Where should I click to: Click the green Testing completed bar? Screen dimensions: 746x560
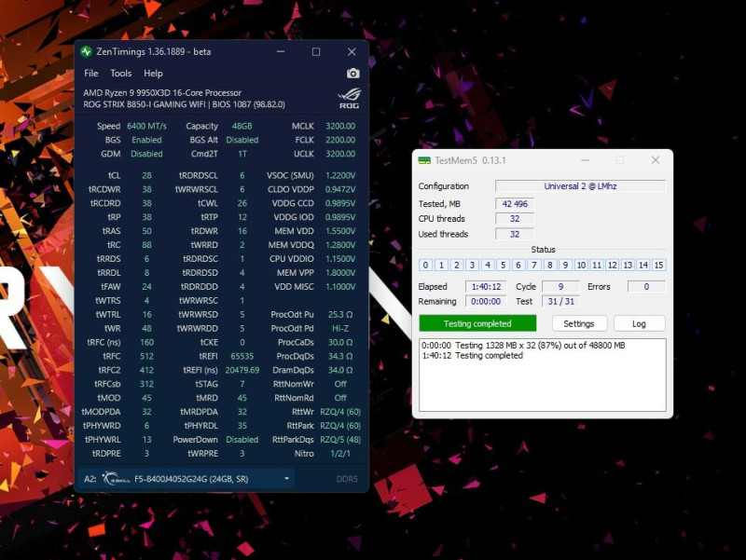[x=477, y=323]
